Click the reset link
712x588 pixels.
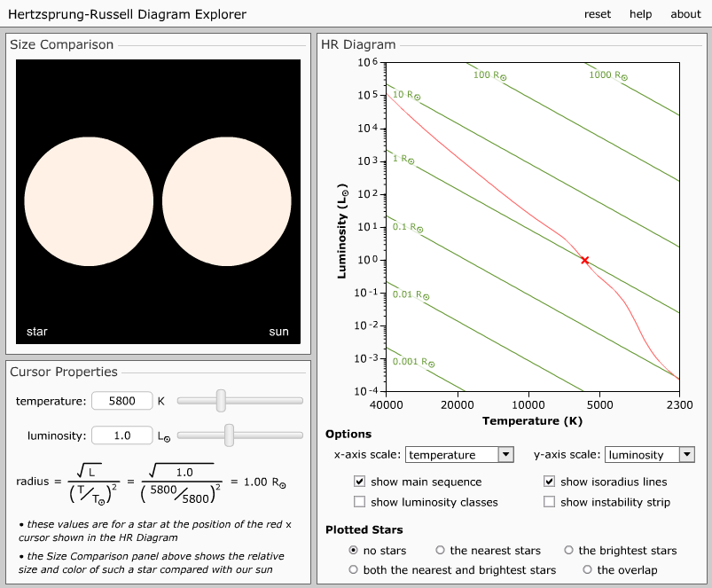point(598,14)
